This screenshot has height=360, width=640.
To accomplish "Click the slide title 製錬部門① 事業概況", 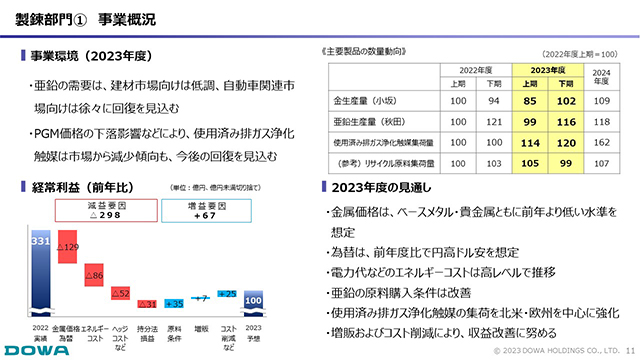I will [85, 19].
